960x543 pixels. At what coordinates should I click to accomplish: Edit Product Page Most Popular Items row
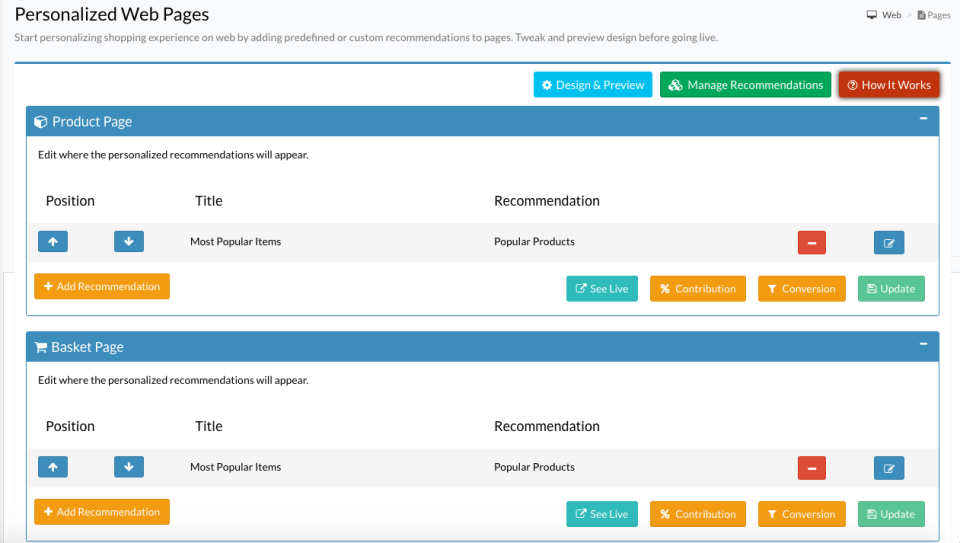pos(889,242)
